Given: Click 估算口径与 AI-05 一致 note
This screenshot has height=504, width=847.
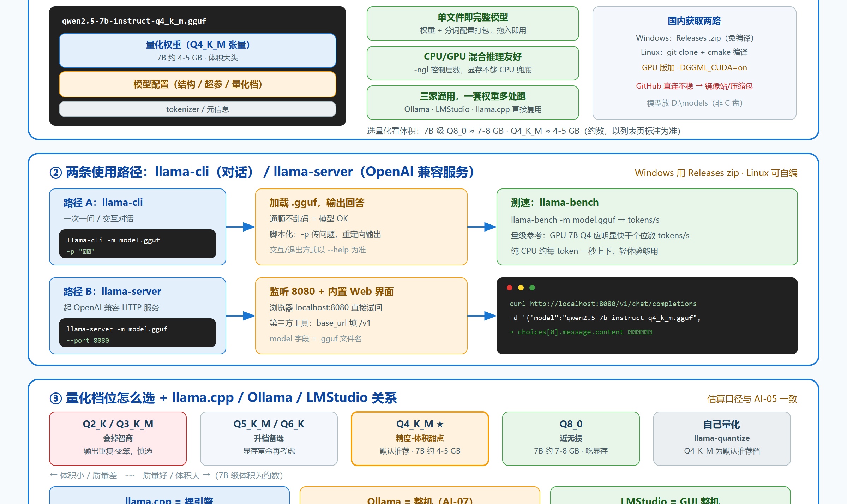Looking at the screenshot, I should click(752, 399).
